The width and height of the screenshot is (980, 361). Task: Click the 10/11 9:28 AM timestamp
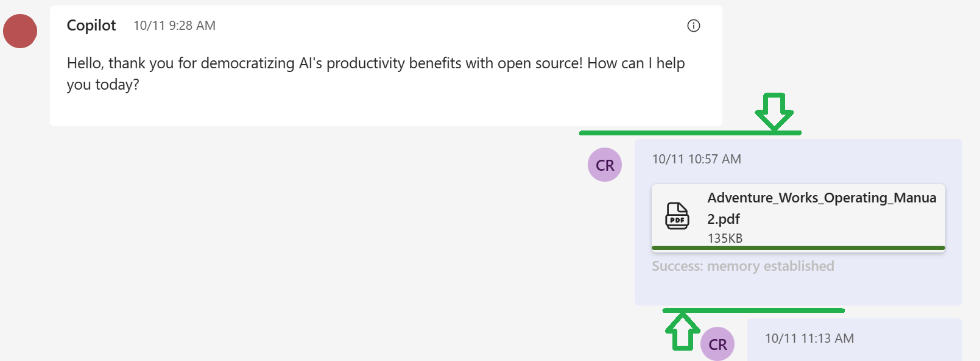(x=174, y=26)
